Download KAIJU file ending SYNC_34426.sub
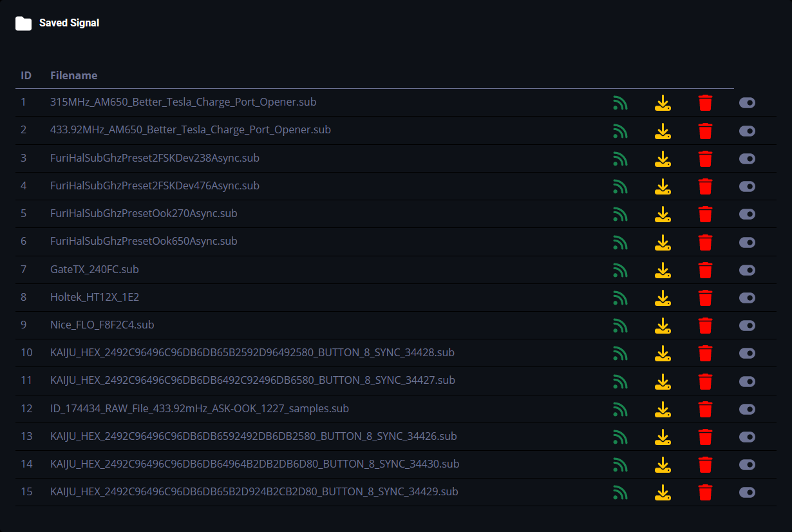The image size is (792, 532). click(x=663, y=437)
